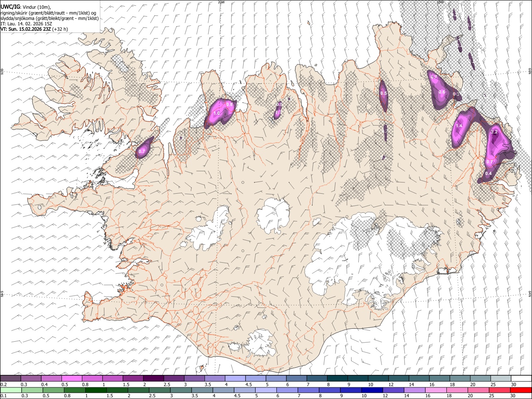Screen dimensions: 532x399
Task: Click the white 30 swatch ending the upper legend
Action: (521, 379)
